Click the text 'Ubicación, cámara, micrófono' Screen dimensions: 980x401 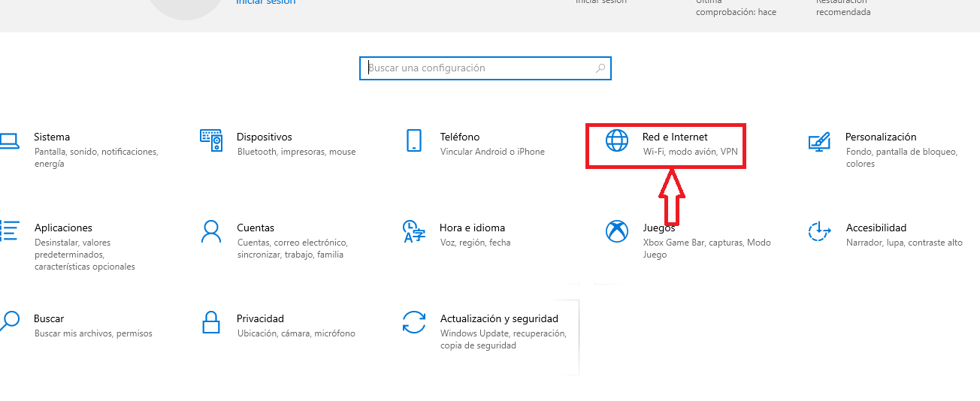tap(296, 333)
